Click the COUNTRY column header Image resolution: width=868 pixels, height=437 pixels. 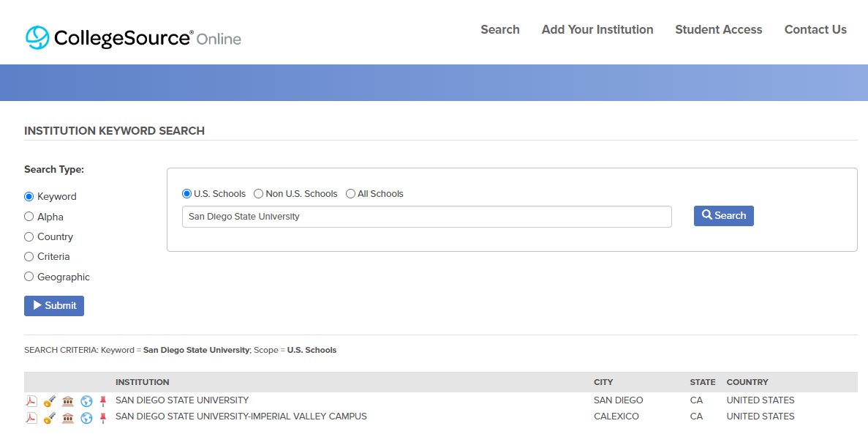[x=747, y=382]
